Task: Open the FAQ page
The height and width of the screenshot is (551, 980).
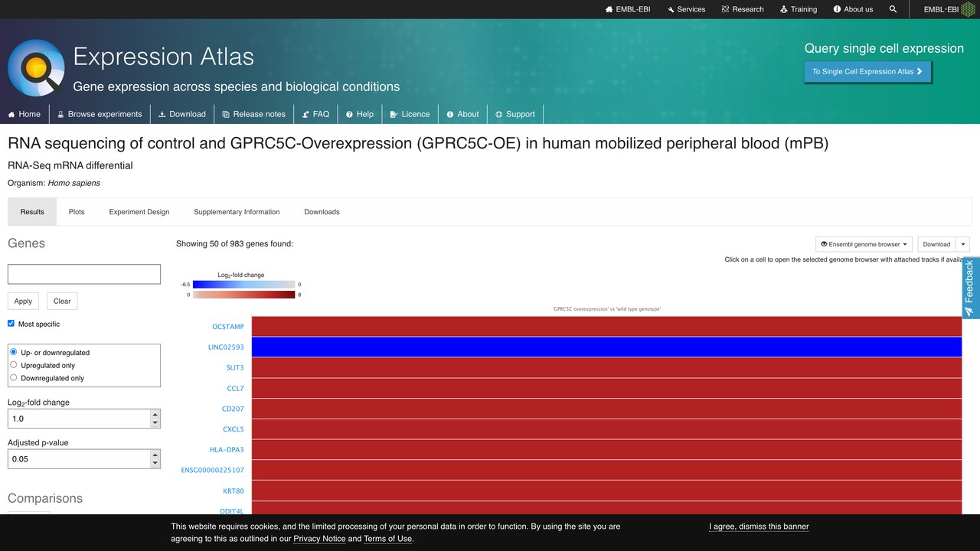Action: 315,114
